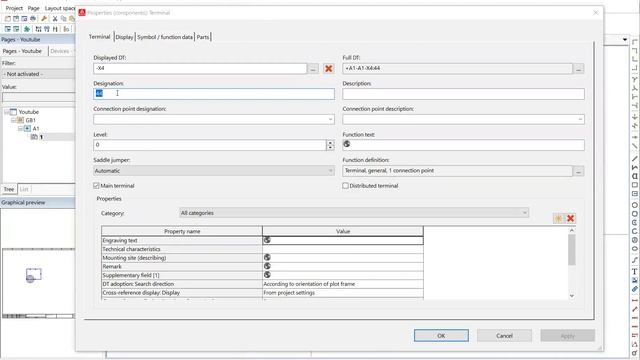
Task: Click the Tree view tab
Action: [x=9, y=189]
